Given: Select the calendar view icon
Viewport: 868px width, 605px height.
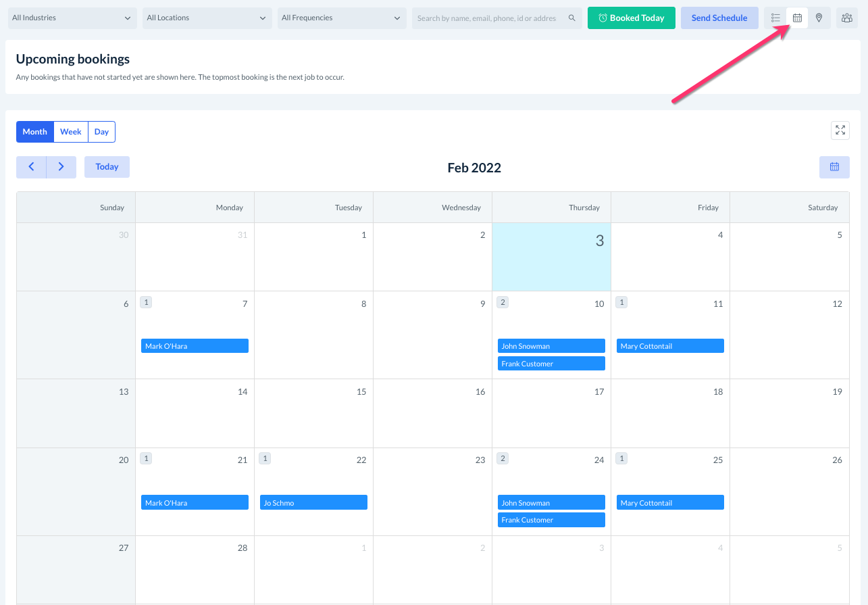Looking at the screenshot, I should point(797,18).
